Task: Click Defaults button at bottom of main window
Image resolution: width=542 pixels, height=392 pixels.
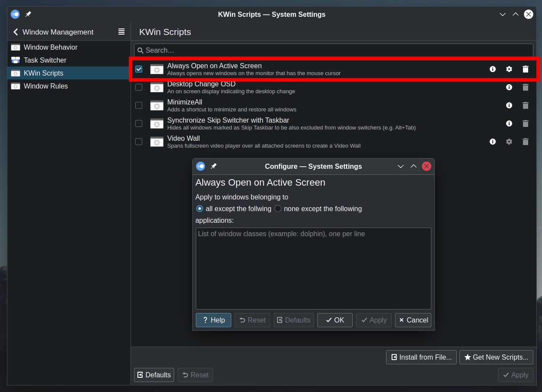Action: click(x=154, y=375)
